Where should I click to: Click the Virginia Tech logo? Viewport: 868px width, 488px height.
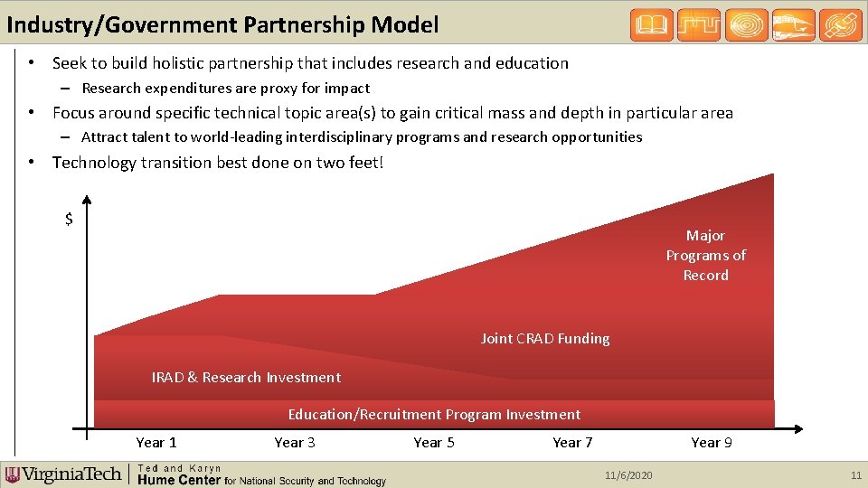click(x=63, y=474)
